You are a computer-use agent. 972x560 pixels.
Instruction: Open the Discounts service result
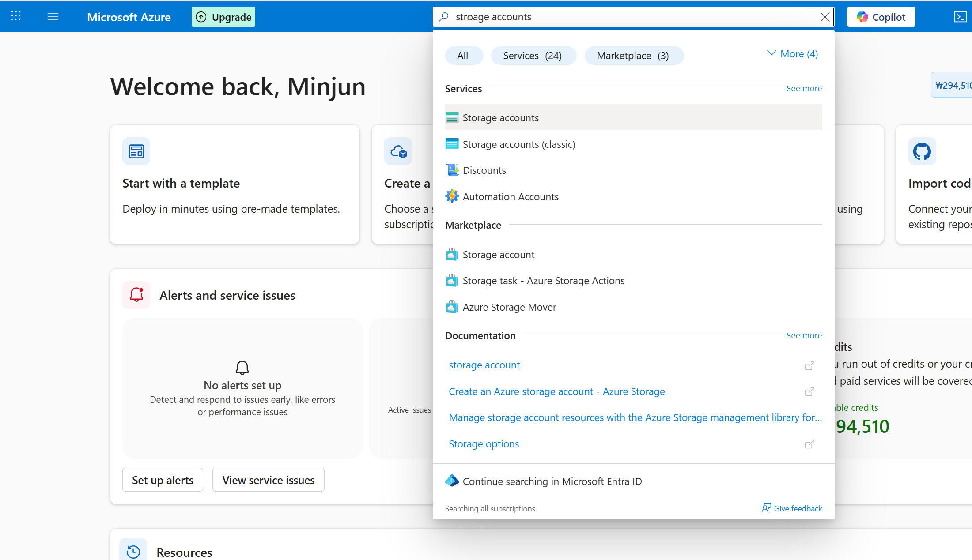(484, 170)
